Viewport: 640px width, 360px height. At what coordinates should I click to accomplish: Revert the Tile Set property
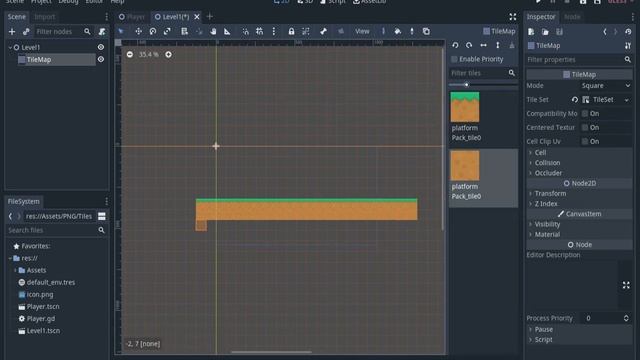[575, 100]
